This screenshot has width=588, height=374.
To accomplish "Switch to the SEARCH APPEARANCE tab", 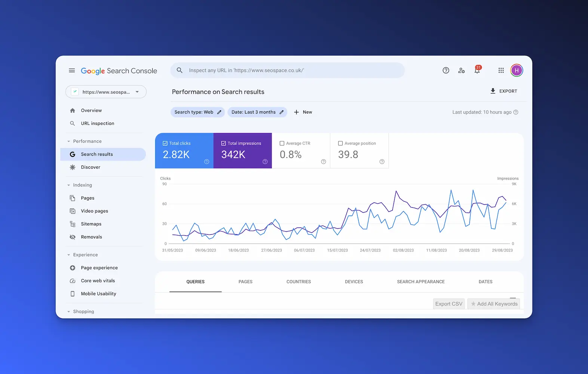I will coord(421,282).
